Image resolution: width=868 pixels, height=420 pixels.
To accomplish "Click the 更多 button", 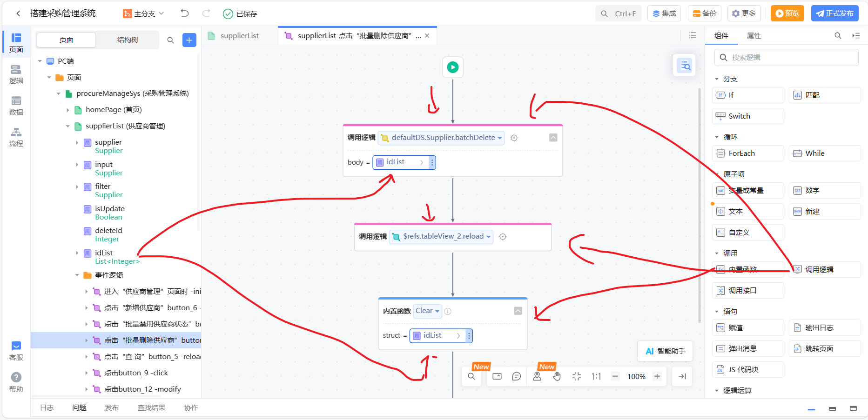I will click(x=744, y=13).
